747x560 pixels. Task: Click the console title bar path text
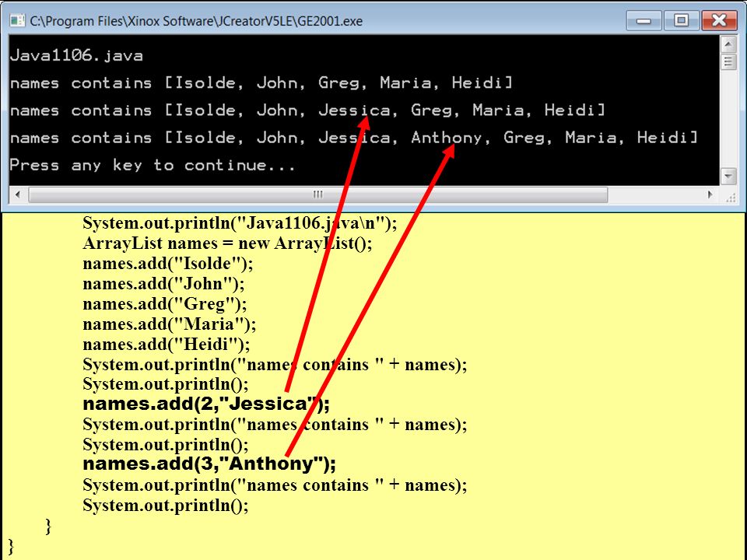pyautogui.click(x=196, y=21)
